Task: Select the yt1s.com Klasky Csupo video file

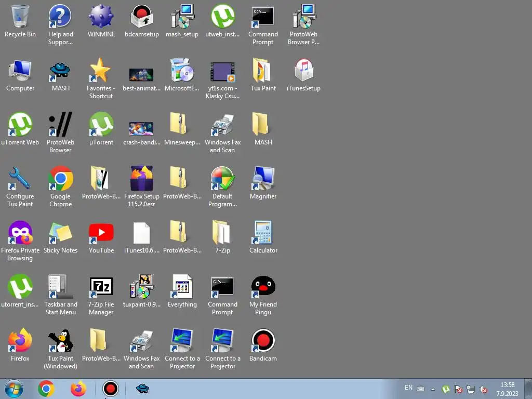Action: pos(222,72)
